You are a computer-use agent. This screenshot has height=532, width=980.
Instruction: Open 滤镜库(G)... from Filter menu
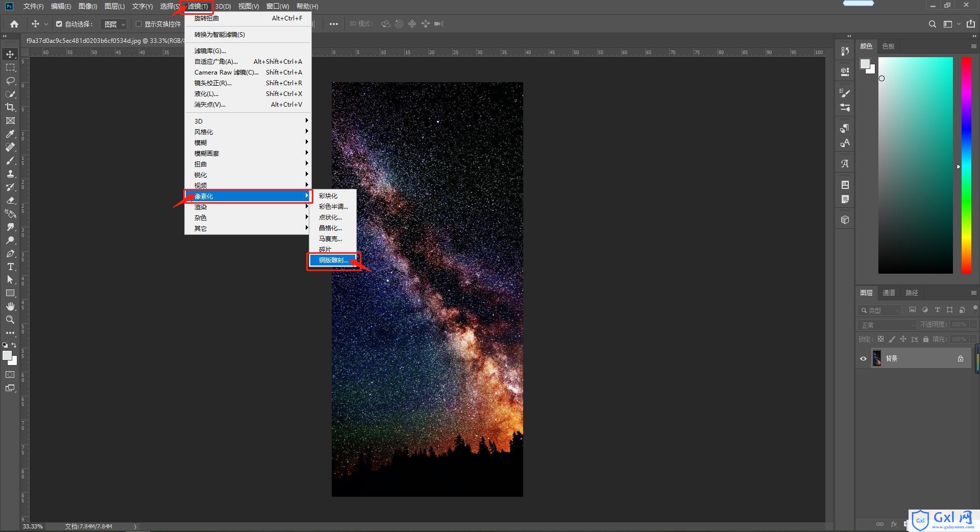[248, 51]
